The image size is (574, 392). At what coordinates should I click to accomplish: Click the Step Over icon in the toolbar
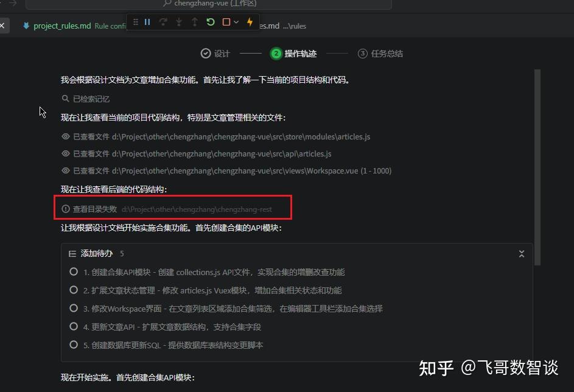coord(164,22)
